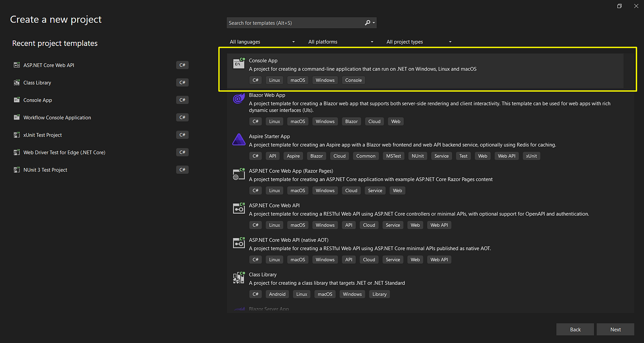Open the All project types filter dropdown

coord(419,42)
